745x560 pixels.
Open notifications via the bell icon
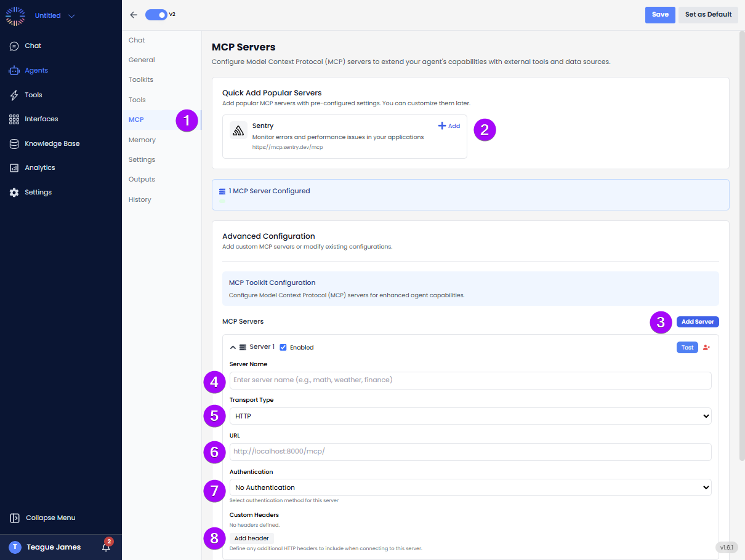coord(106,546)
